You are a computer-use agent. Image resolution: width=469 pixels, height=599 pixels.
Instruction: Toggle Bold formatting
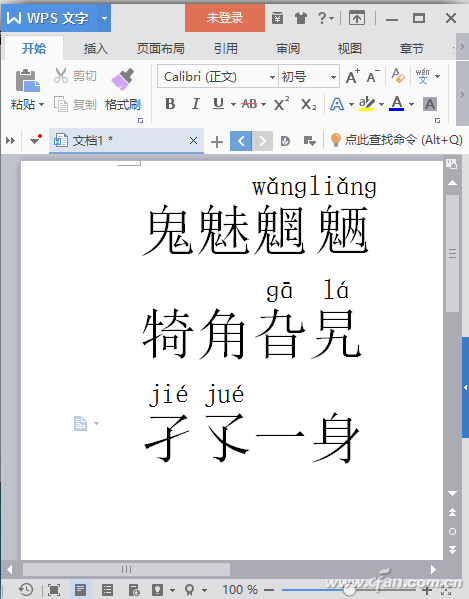(x=170, y=104)
